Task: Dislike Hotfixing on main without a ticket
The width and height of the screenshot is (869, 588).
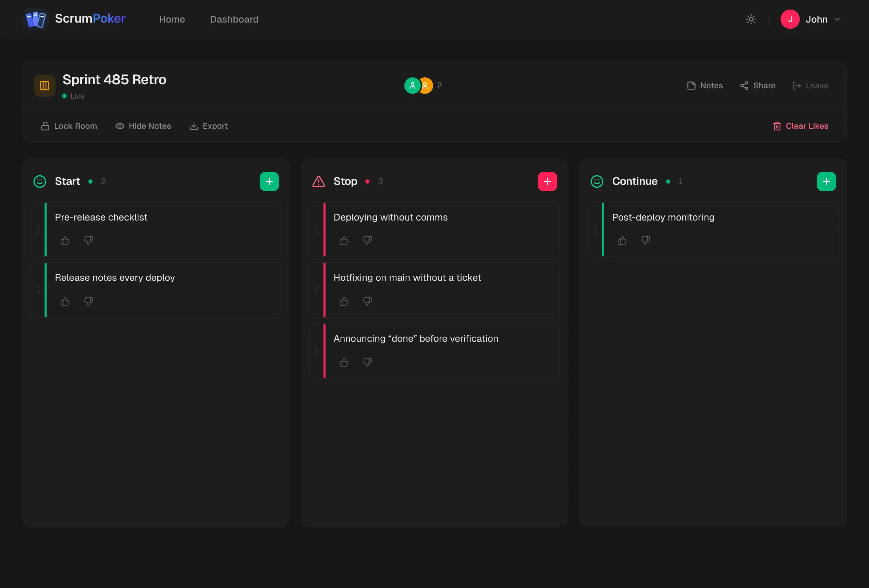Action: point(367,301)
